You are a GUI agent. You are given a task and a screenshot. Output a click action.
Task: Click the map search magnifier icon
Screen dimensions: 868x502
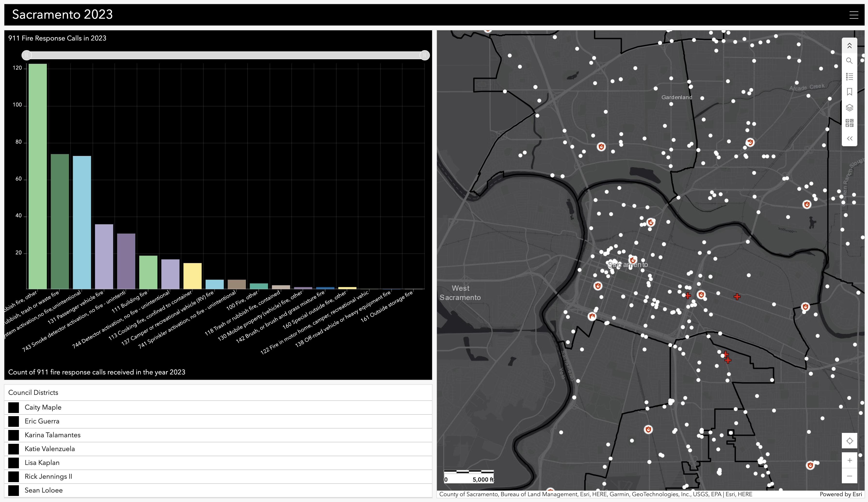coord(849,61)
